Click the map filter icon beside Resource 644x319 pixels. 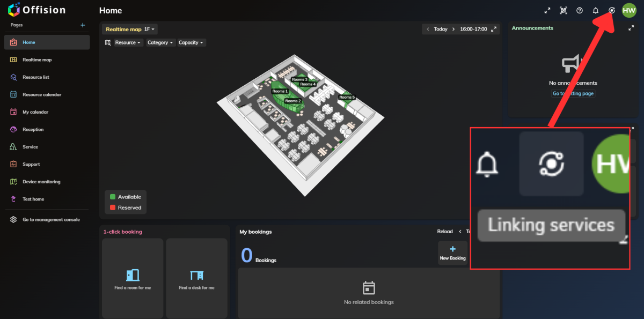[x=107, y=42]
